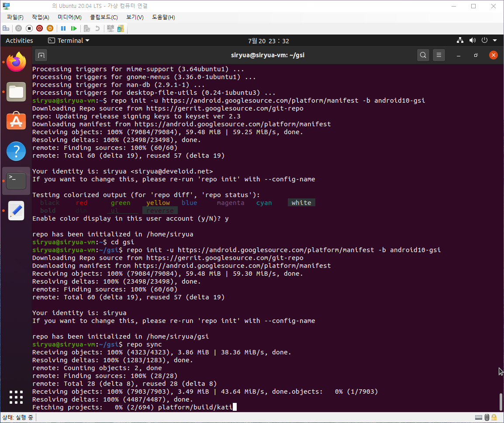Viewport: 504px width, 423px height.
Task: Open the 클립보드(C) menu
Action: click(104, 17)
